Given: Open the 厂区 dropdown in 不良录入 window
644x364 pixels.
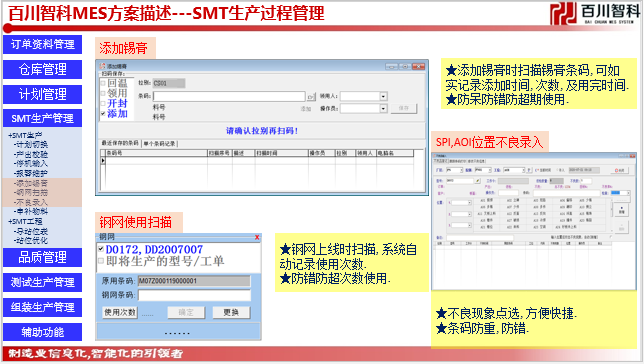Looking at the screenshot, I should [x=461, y=170].
